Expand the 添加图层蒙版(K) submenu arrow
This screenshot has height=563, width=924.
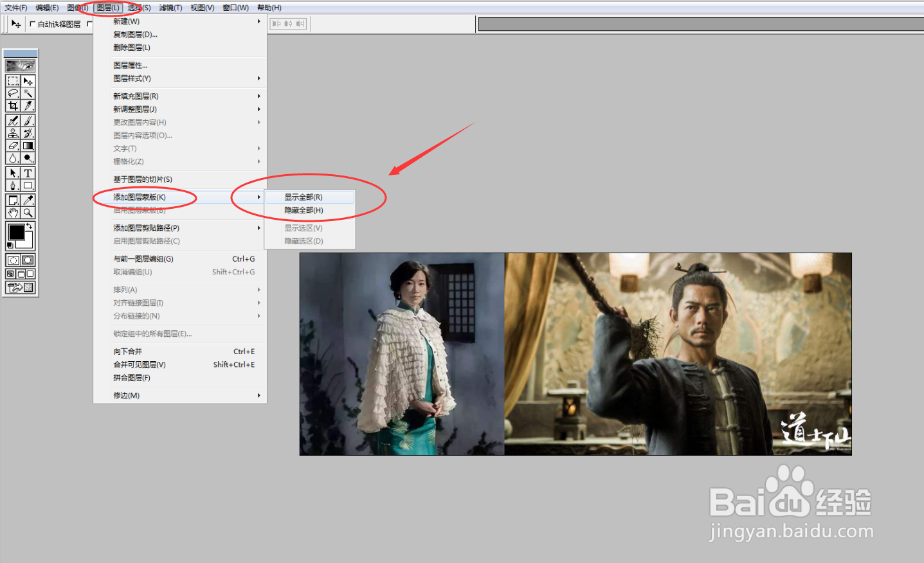[258, 197]
